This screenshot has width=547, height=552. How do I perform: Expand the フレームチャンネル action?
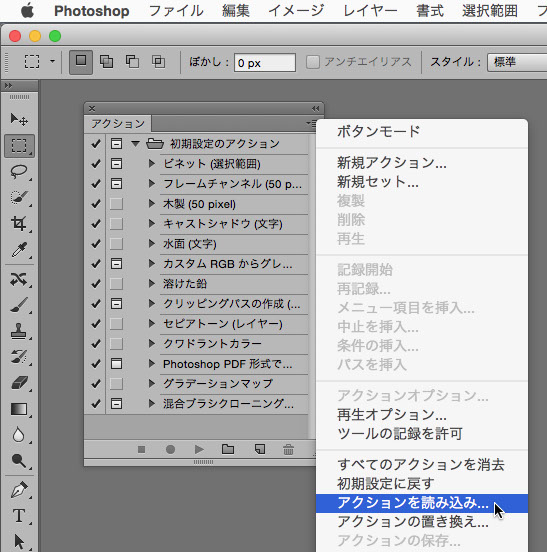click(x=152, y=183)
